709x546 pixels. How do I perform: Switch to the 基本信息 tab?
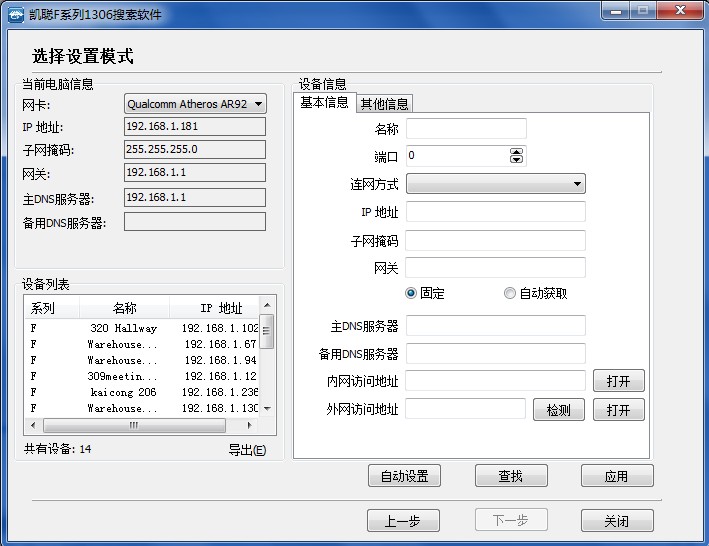click(324, 103)
